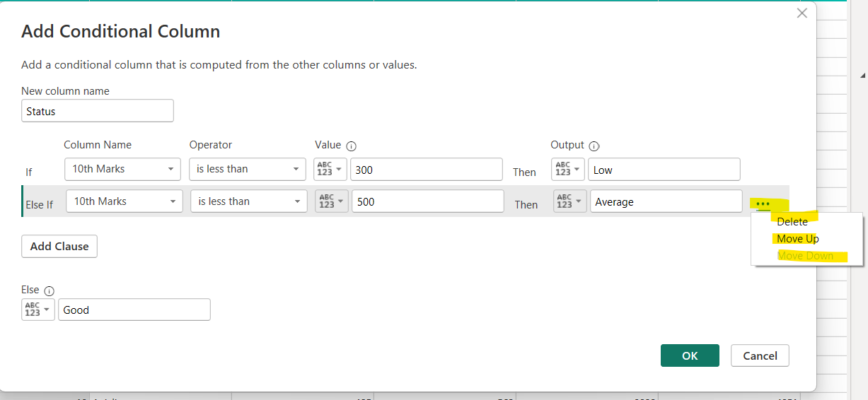Click the Add Clause button
The image size is (868, 400).
59,247
